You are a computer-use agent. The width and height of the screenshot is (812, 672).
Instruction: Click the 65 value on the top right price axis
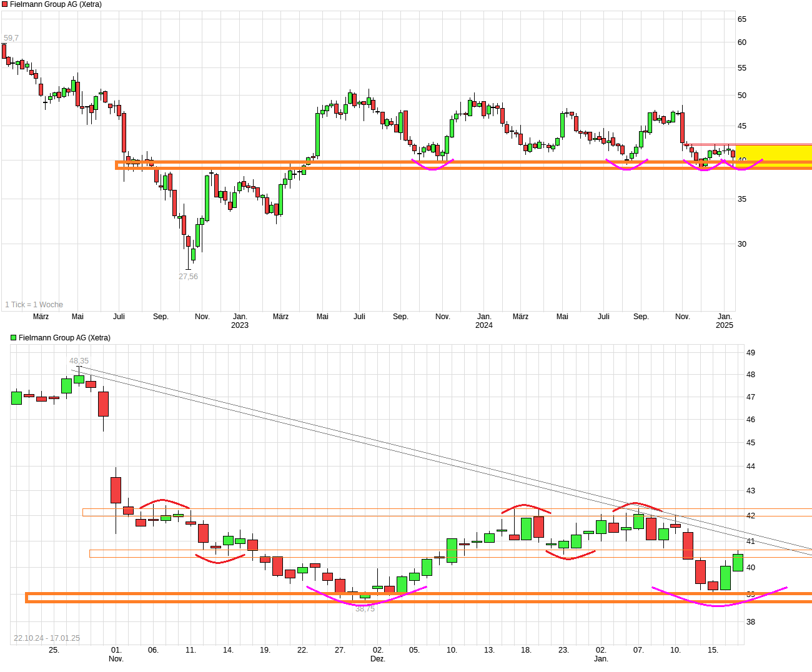click(742, 18)
